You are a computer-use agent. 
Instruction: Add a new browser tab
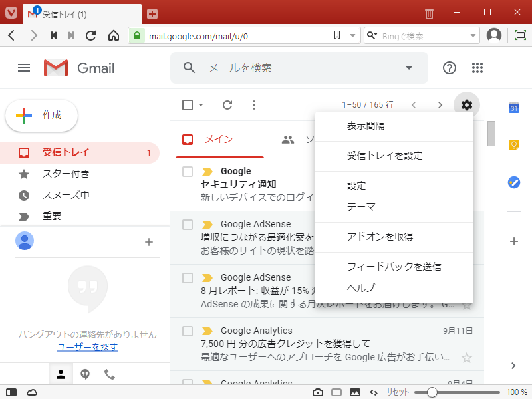coord(152,14)
